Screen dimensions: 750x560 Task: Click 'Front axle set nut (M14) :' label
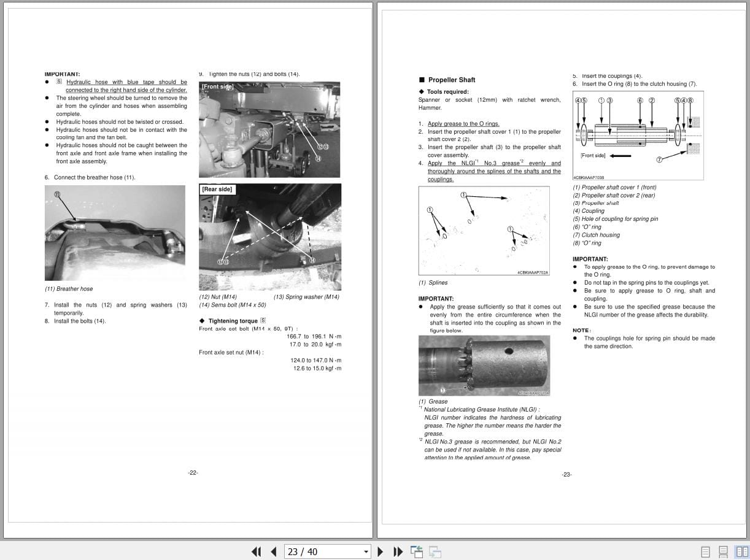point(231,352)
